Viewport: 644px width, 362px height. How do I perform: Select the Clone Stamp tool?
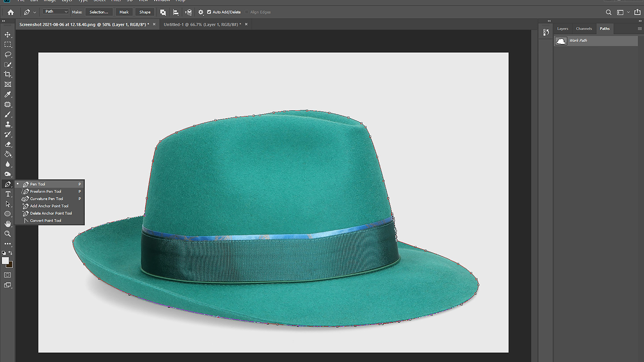click(8, 124)
